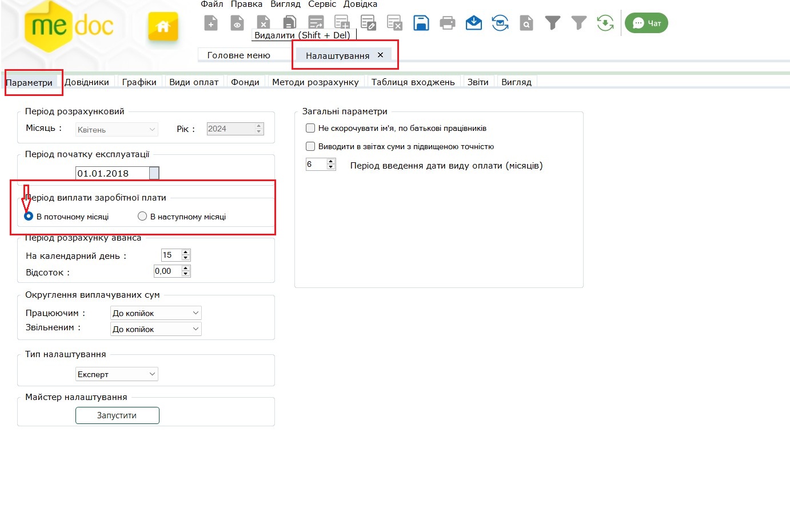Click the blue mail inbox icon
790x532 pixels.
click(474, 23)
